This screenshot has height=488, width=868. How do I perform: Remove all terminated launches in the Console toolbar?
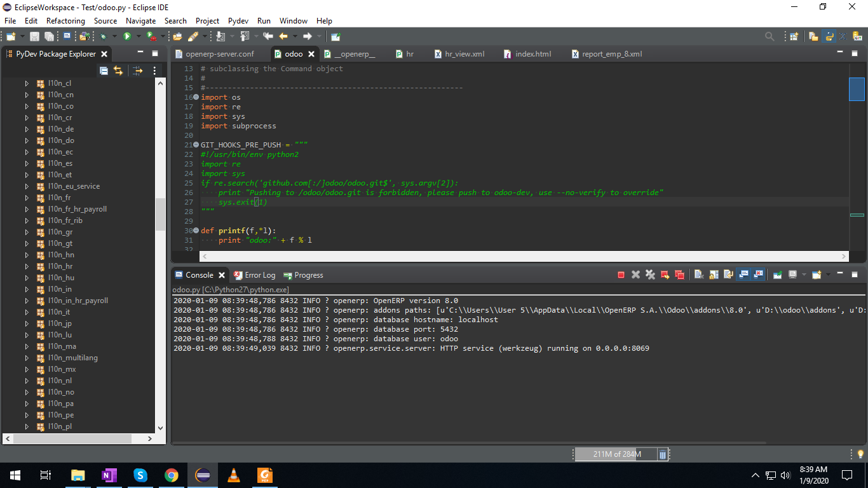(650, 275)
